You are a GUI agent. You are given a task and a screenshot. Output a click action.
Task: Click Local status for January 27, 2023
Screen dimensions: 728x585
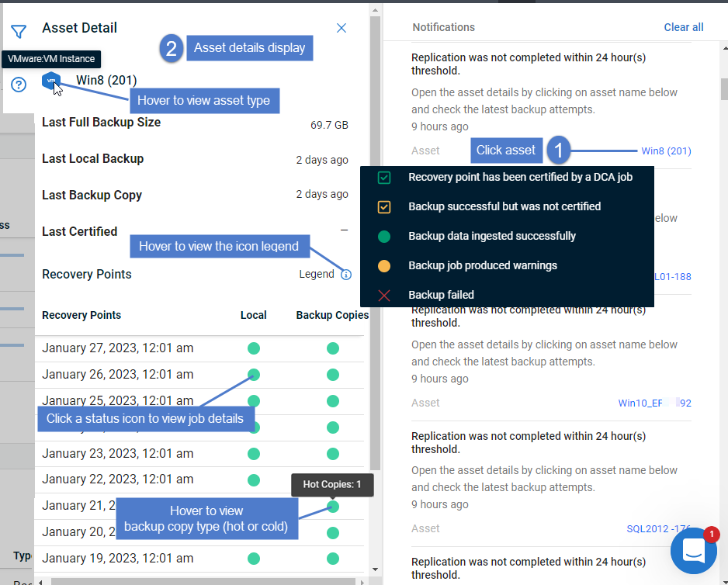pos(254,348)
